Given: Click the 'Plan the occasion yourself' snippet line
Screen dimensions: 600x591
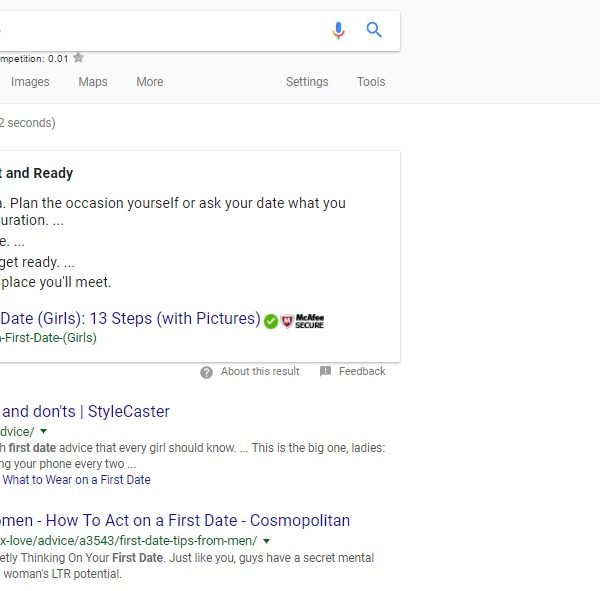Looking at the screenshot, I should tap(173, 203).
